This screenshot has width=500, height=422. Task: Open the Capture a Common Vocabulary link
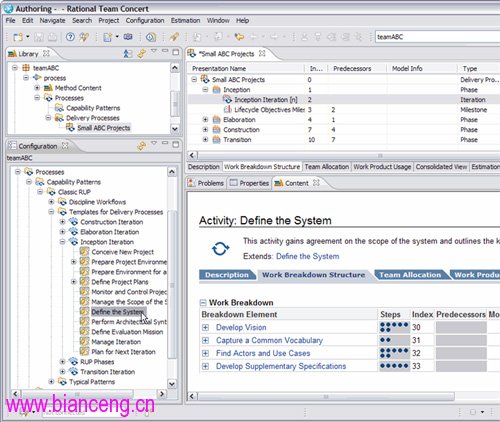[269, 340]
